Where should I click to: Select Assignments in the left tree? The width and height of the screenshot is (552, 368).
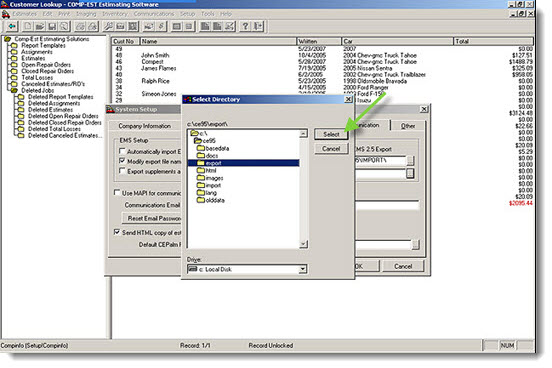pyautogui.click(x=37, y=52)
